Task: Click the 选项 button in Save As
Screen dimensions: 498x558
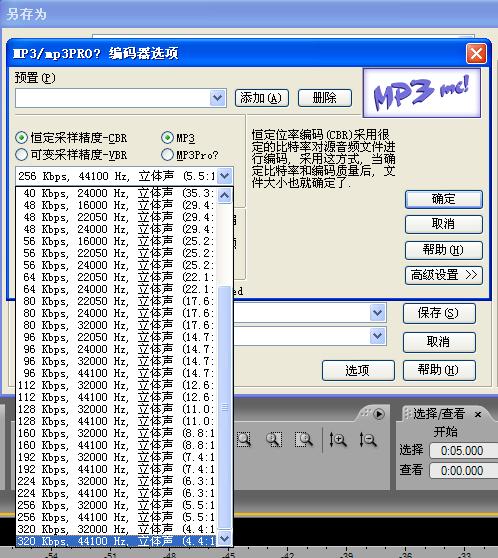Action: [x=358, y=370]
